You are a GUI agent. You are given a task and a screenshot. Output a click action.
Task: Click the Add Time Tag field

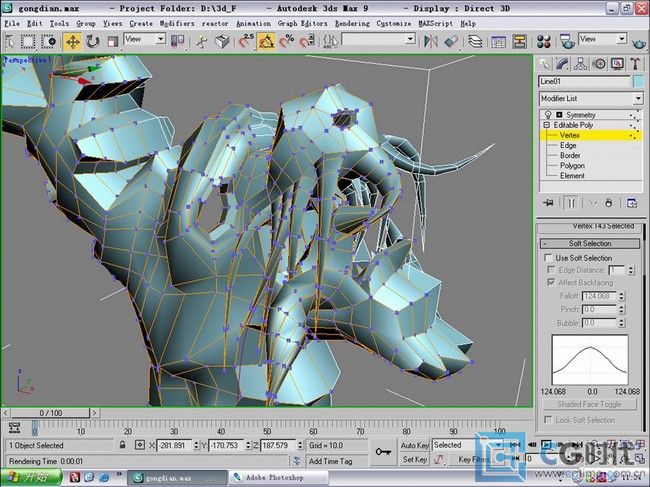(x=337, y=461)
